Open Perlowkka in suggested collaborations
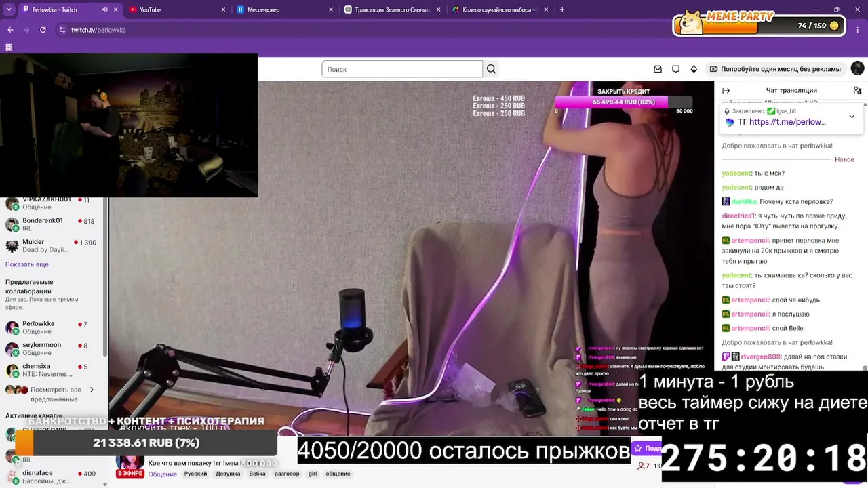868x488 pixels. tap(53, 327)
